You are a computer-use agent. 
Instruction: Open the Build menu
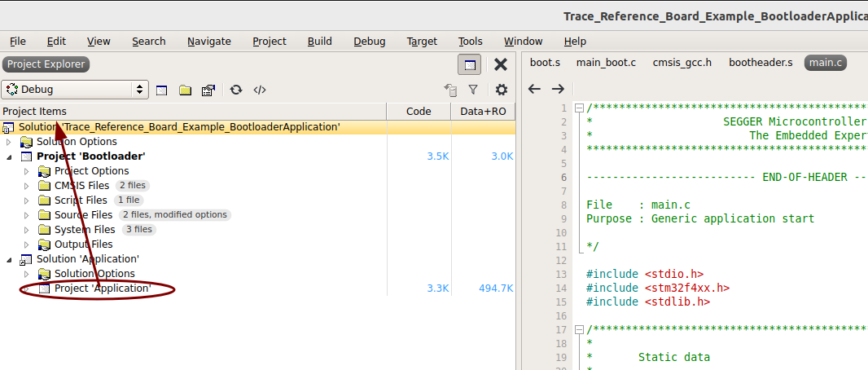(x=319, y=41)
